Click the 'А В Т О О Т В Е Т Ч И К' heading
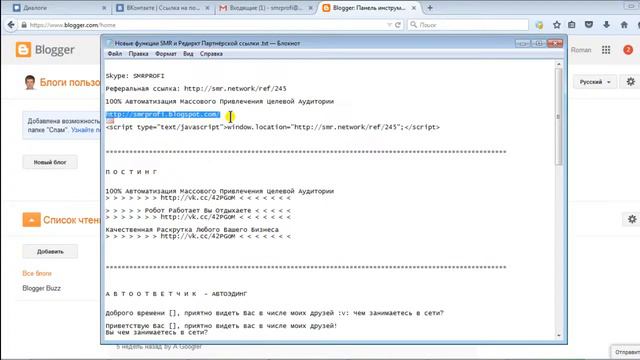 (x=176, y=294)
